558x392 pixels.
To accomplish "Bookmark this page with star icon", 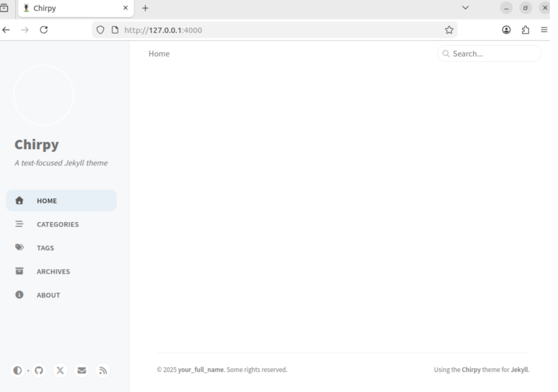I will point(449,30).
